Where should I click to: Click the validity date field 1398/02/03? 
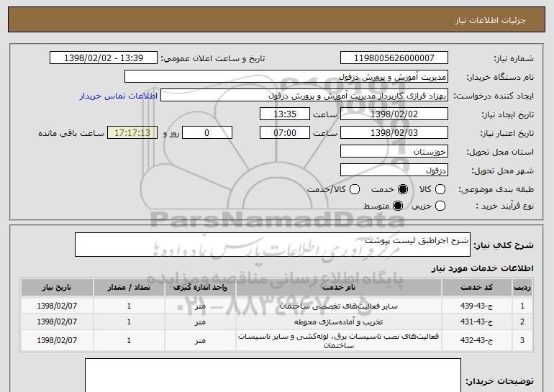coord(394,133)
